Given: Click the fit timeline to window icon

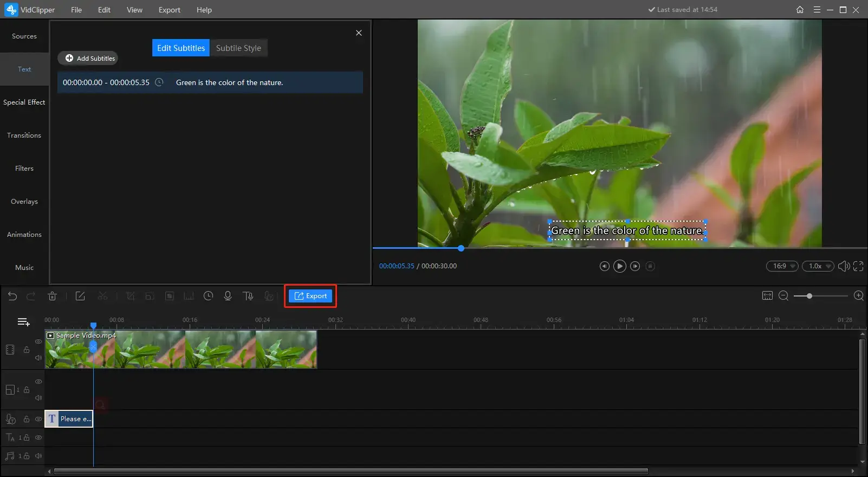Looking at the screenshot, I should coord(767,295).
